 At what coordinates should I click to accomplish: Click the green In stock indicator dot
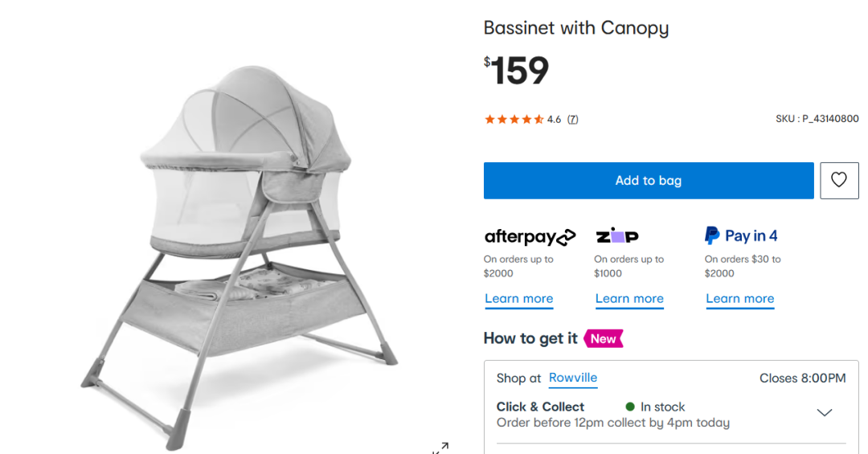[630, 407]
